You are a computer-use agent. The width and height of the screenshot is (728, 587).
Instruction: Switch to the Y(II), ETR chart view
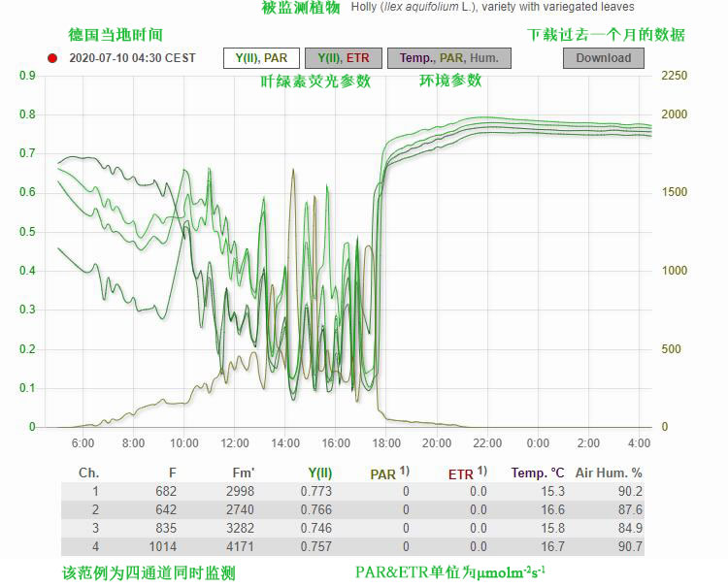tap(344, 58)
